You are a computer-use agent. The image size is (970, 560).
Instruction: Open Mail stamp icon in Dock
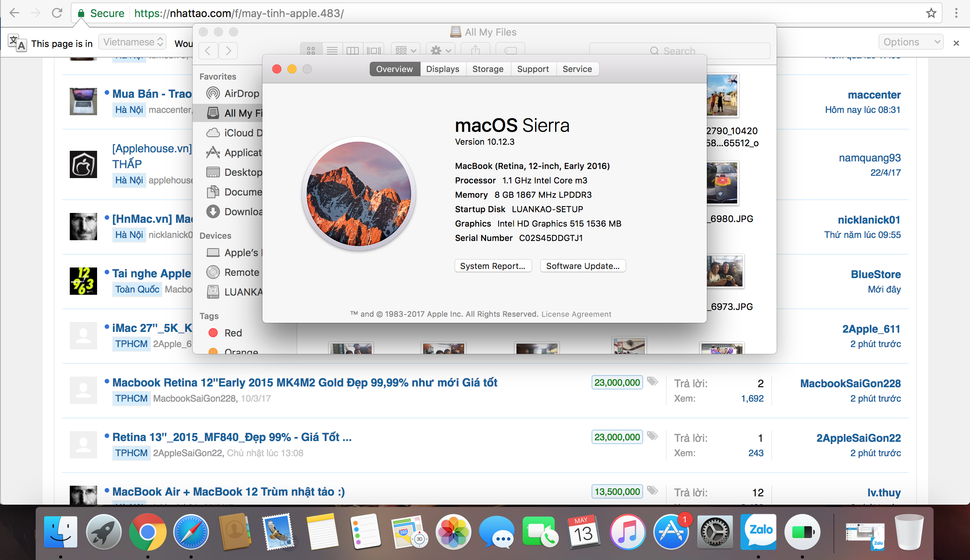pos(278,532)
